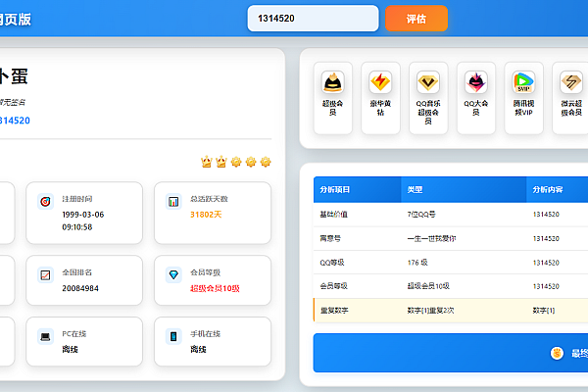588x392 pixels.
Task: Click the 20084984 ranking value
Action: 80,288
